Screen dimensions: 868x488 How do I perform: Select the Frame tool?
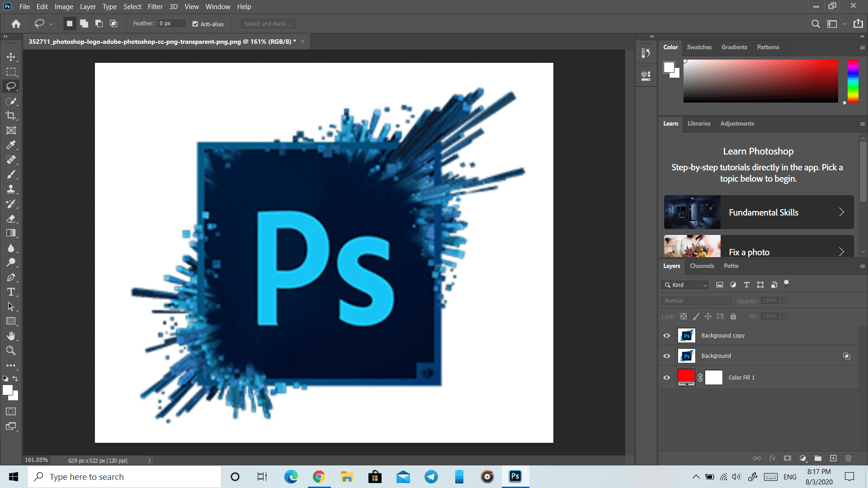pos(11,131)
